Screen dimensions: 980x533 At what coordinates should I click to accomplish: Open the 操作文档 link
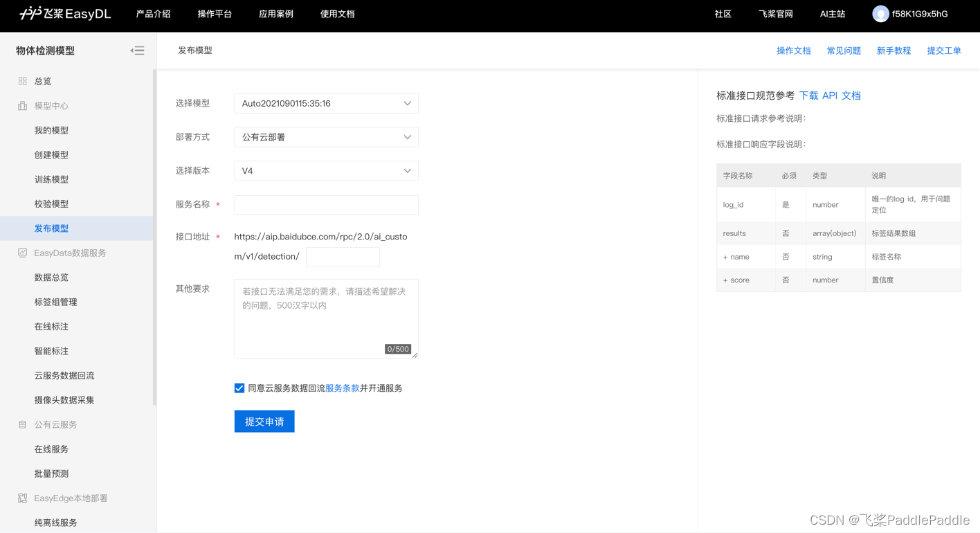pos(794,51)
